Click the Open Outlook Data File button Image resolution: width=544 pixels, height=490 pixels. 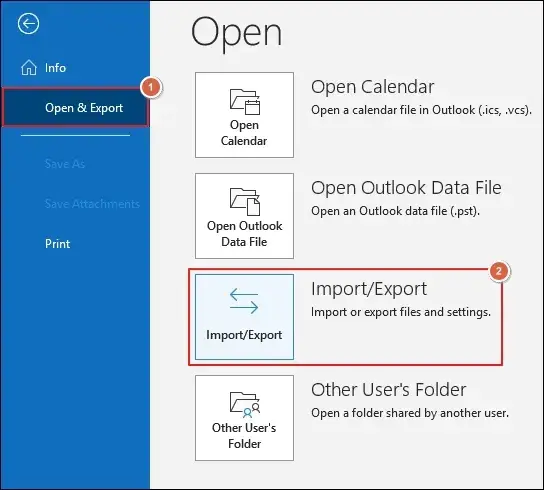244,216
